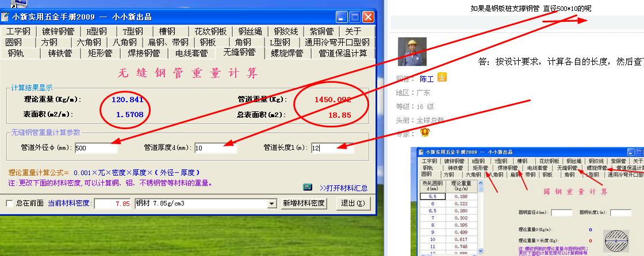Viewport: 644px width, 256px height.
Task: Open the L型钢 tab in the large window
Action: coord(280,42)
